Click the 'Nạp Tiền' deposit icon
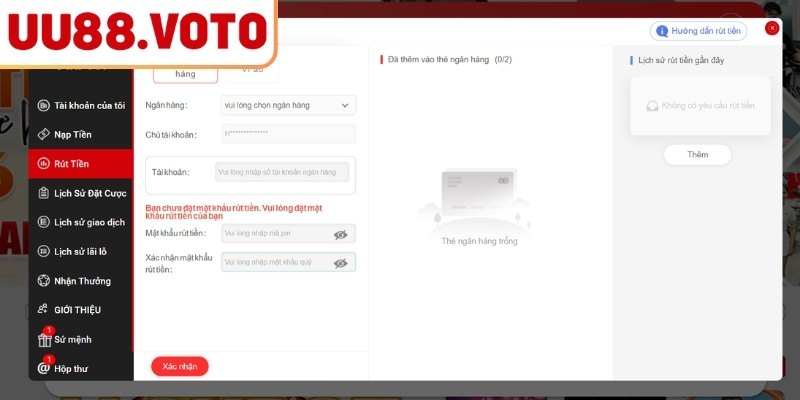 [44, 134]
